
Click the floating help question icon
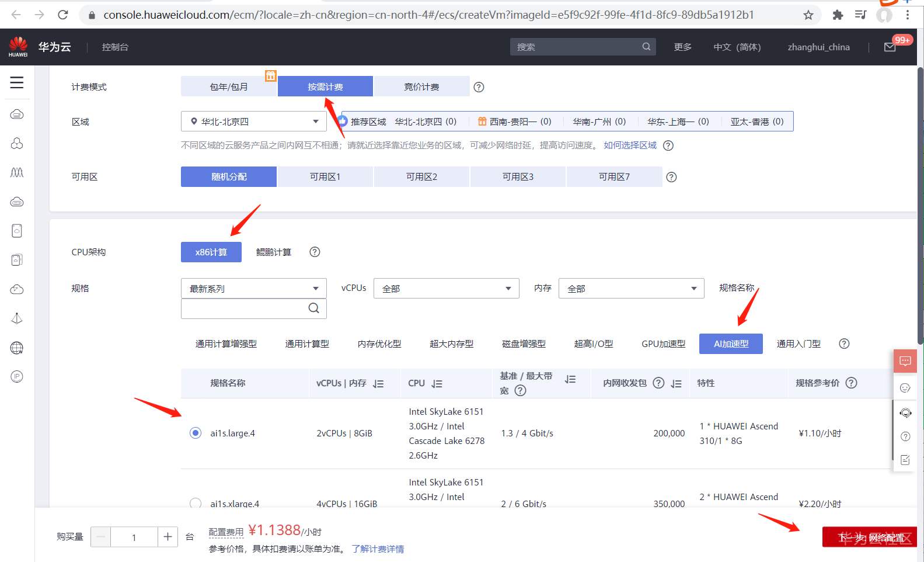(905, 436)
